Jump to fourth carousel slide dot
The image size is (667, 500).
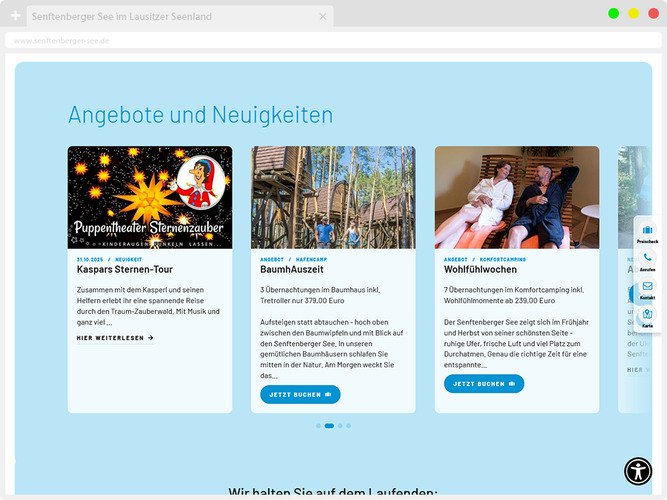pos(349,426)
